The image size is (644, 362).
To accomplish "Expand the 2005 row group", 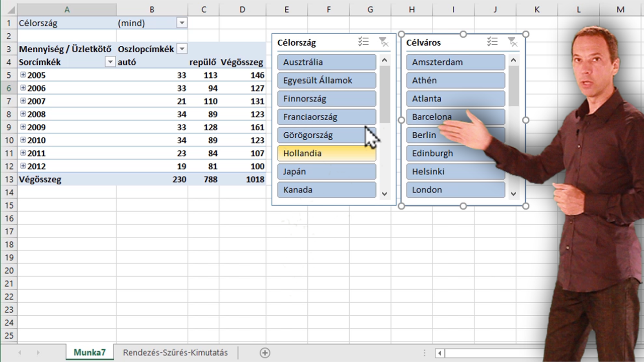I will 23,75.
